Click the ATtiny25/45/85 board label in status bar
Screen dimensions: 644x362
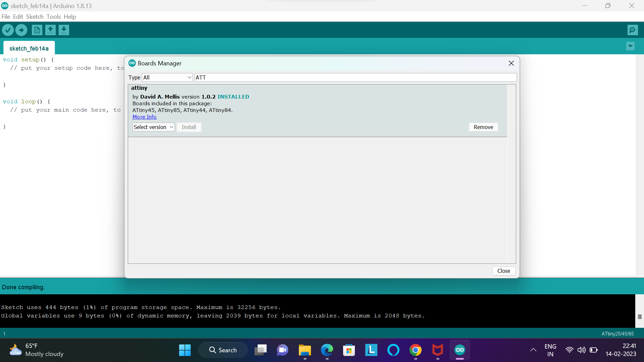tap(617, 334)
